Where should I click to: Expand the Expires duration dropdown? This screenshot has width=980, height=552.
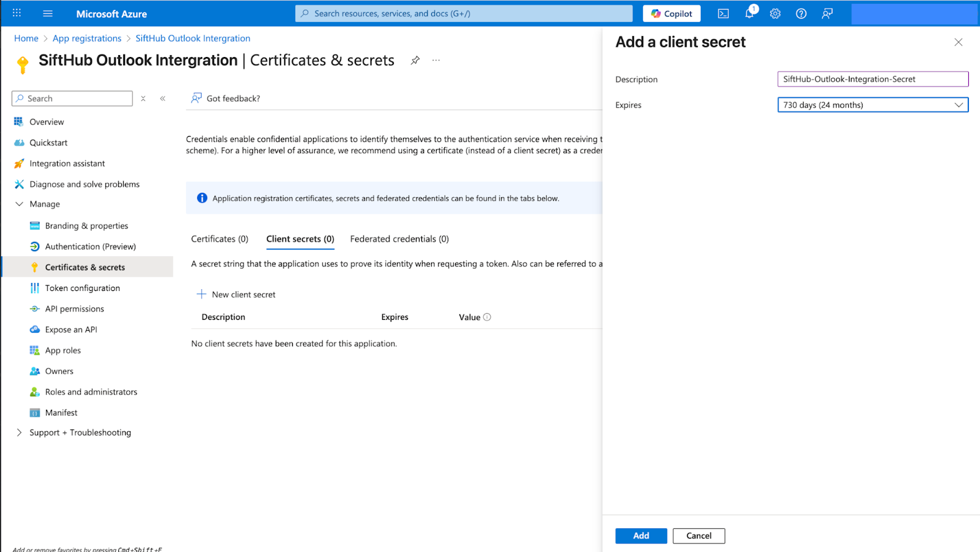(872, 105)
